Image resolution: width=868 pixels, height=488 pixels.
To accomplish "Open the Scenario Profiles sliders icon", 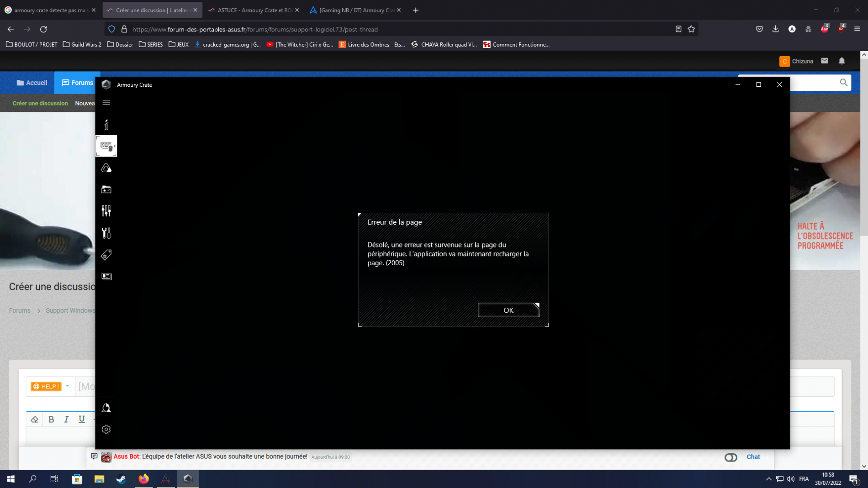I will pyautogui.click(x=106, y=210).
